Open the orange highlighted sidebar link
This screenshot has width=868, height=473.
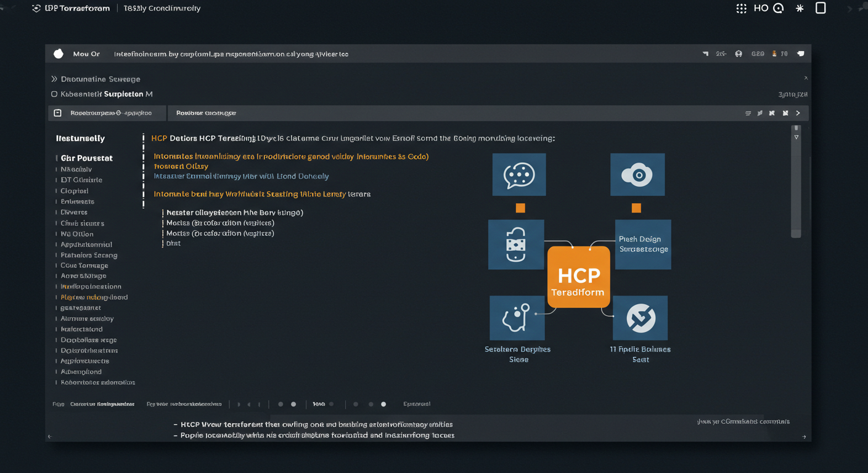pyautogui.click(x=94, y=297)
